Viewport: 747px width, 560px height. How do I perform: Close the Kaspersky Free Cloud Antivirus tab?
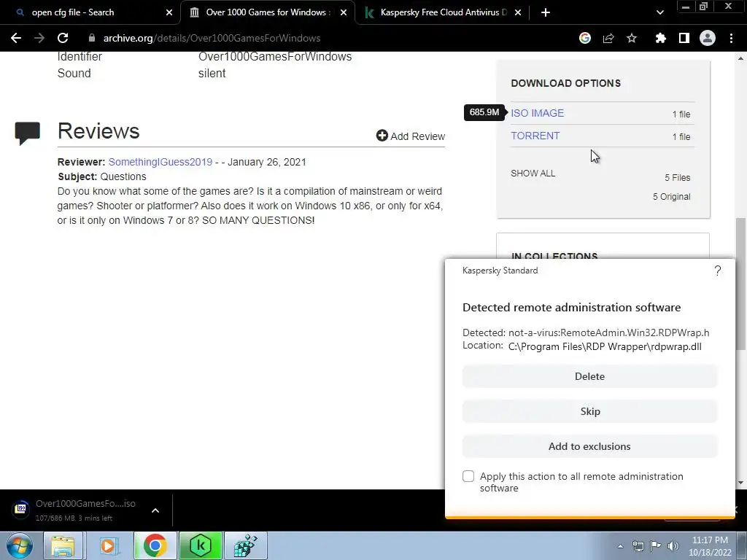click(x=519, y=12)
